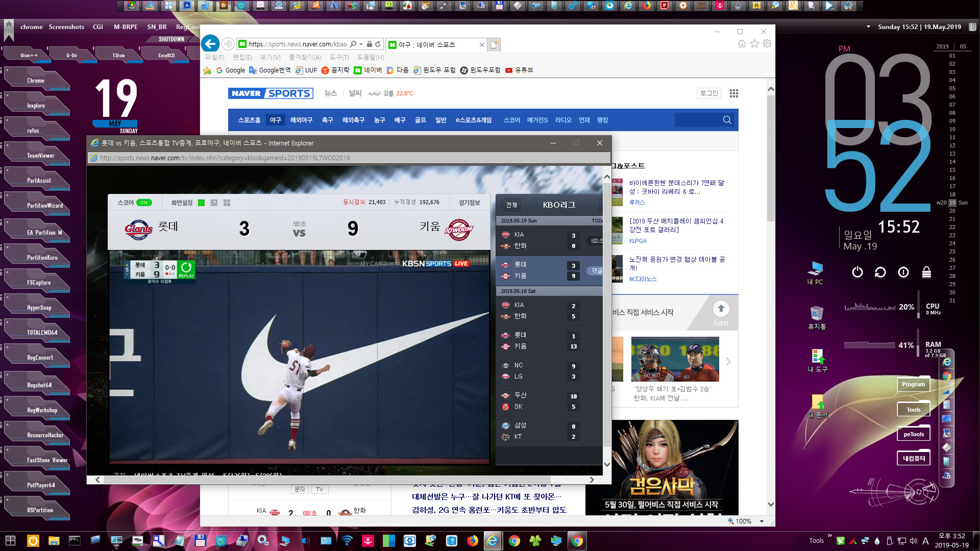The height and width of the screenshot is (551, 980).
Task: Expand taskbar Tools toolbar chevron
Action: pyautogui.click(x=829, y=536)
